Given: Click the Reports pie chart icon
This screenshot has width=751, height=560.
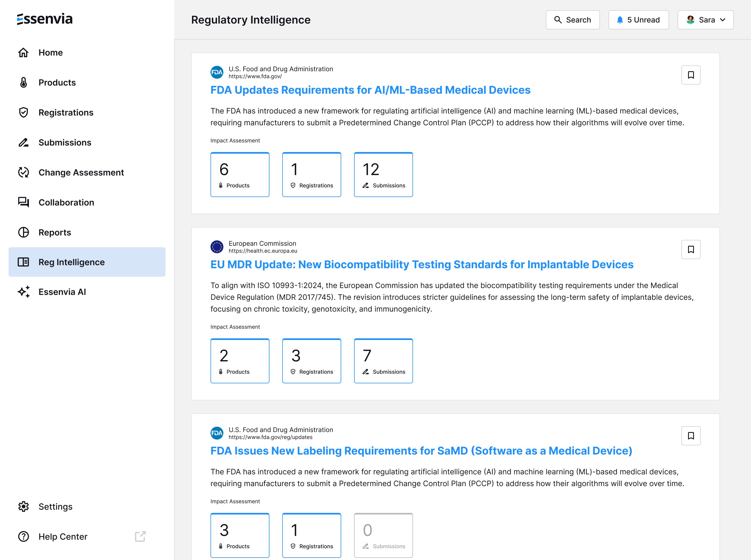Looking at the screenshot, I should (23, 232).
